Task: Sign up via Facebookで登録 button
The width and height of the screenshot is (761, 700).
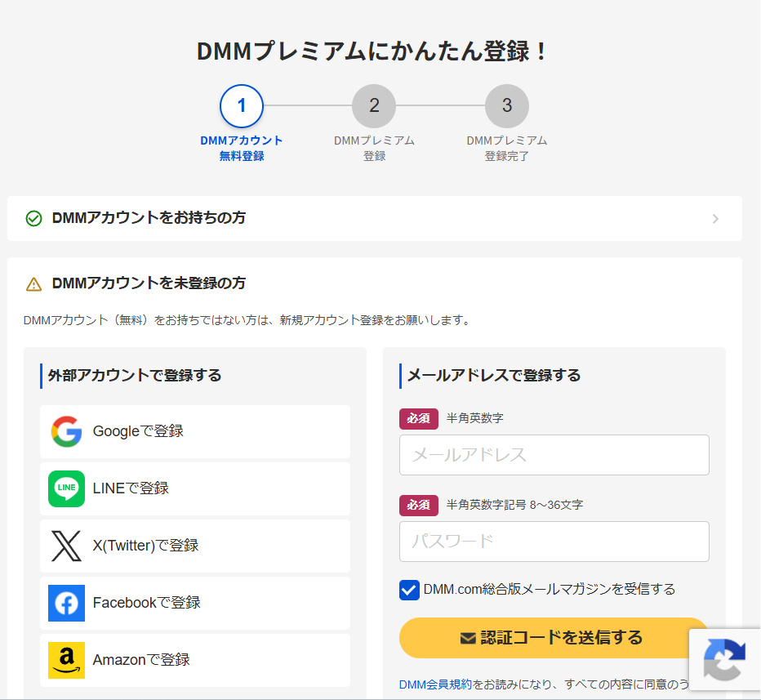Action: 195,604
